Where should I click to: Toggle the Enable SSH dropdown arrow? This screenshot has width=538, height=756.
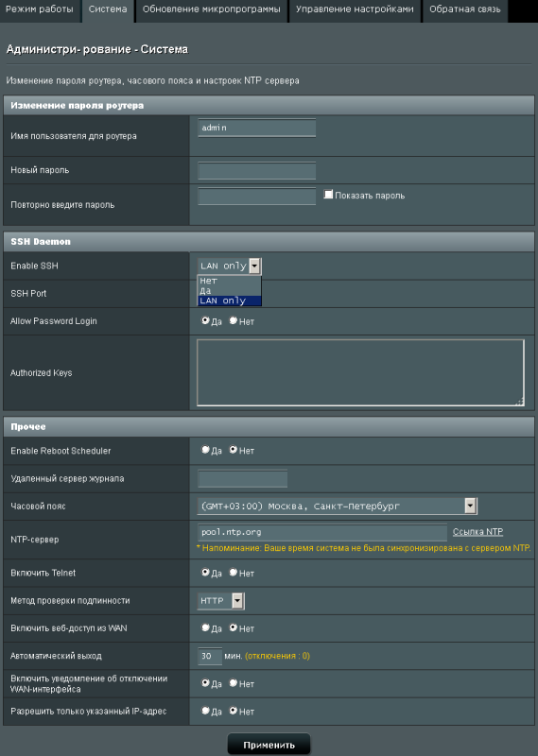[255, 266]
